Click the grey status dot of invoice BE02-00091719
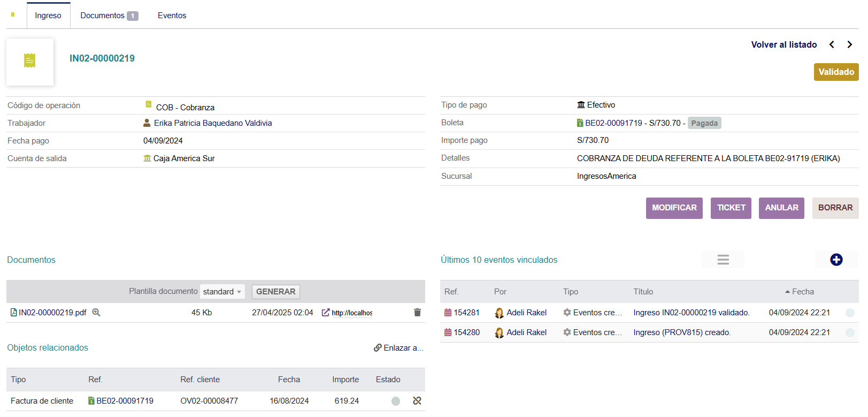This screenshot has height=417, width=868. pyautogui.click(x=396, y=401)
